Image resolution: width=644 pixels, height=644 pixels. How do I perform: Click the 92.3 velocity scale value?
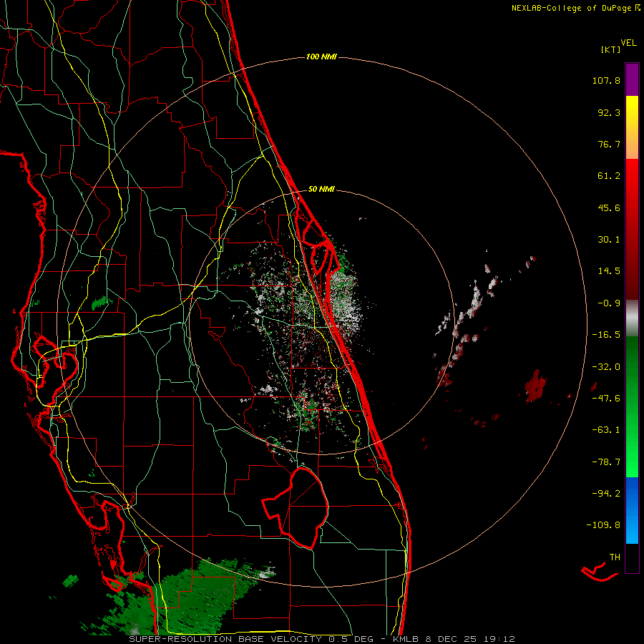(609, 112)
